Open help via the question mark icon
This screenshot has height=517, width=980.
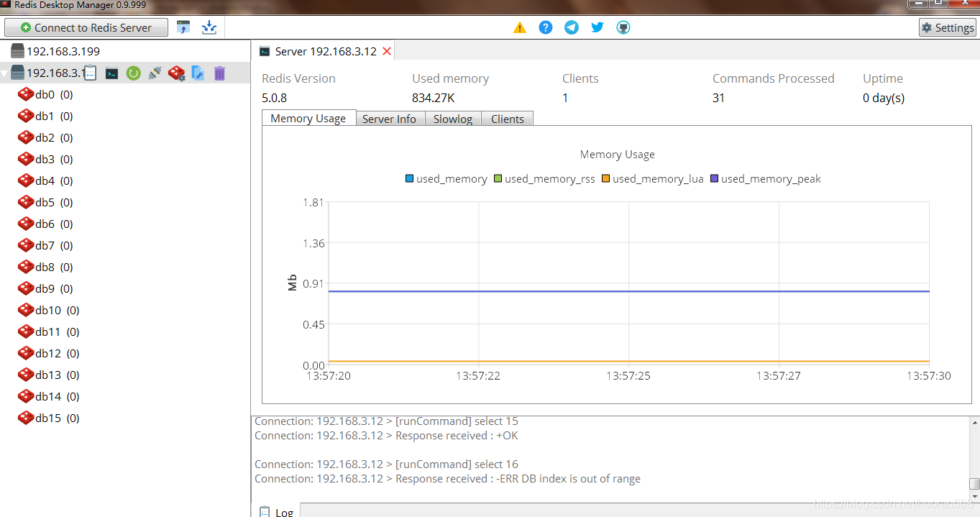[x=546, y=27]
